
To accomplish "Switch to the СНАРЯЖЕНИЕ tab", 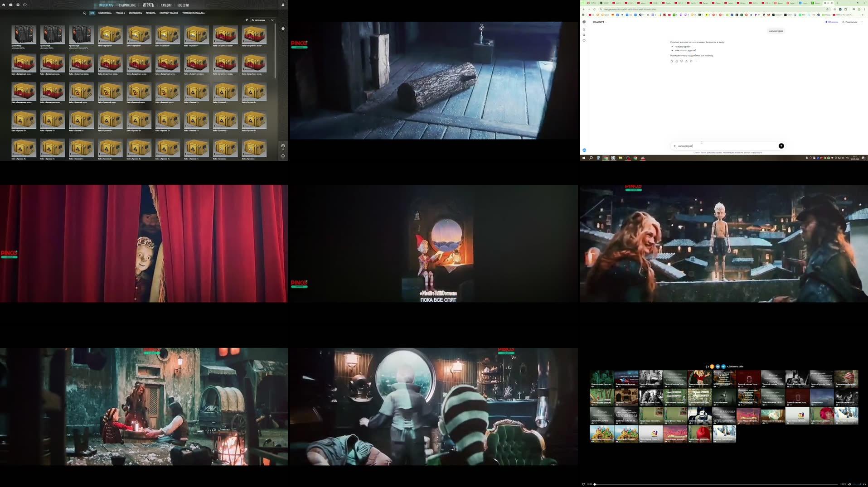I will [127, 5].
